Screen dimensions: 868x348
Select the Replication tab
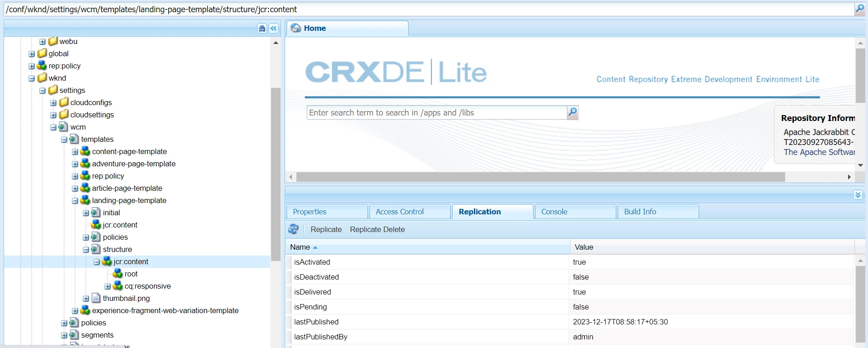coord(493,212)
